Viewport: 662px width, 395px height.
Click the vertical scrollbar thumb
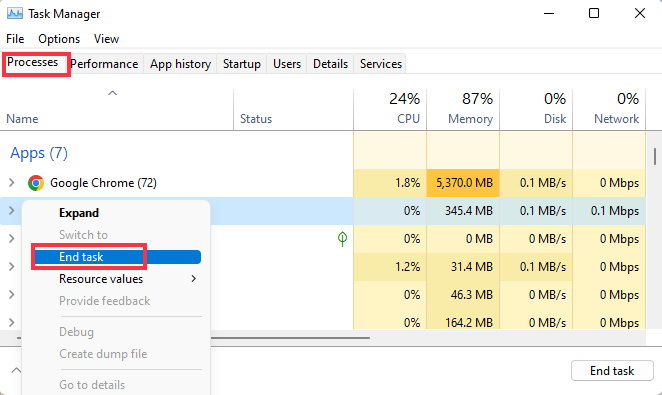(654, 156)
